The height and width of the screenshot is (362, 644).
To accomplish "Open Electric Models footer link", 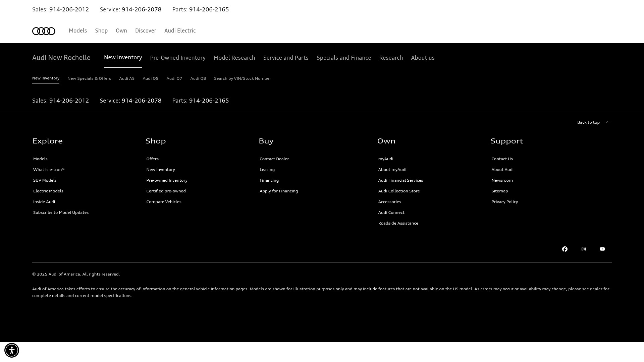I will coord(48,191).
